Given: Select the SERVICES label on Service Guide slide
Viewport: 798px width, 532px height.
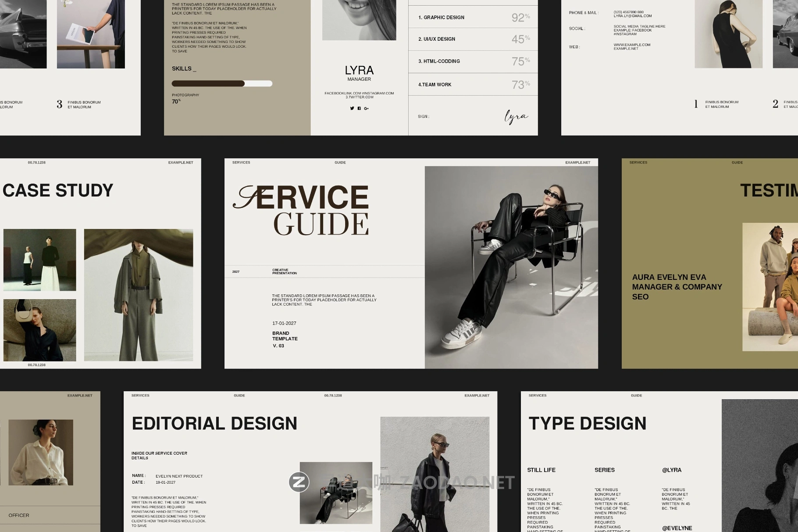Looking at the screenshot, I should coord(242,162).
